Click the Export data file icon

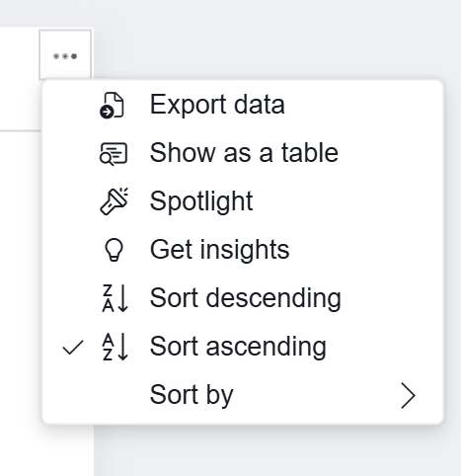[112, 105]
